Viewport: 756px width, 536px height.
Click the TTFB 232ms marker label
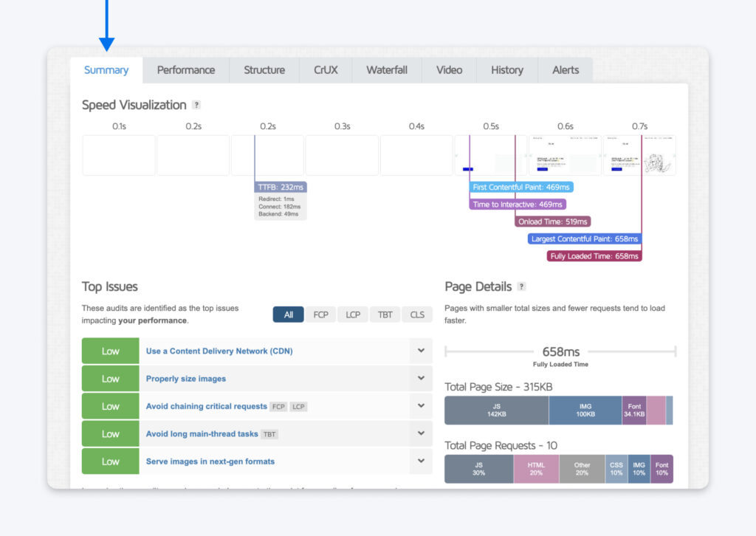(281, 188)
